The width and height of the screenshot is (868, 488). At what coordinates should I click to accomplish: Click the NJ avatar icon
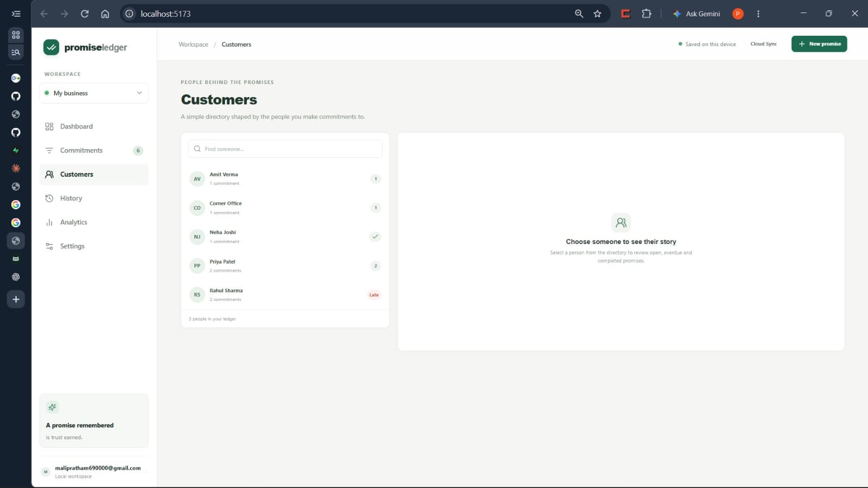coord(197,237)
